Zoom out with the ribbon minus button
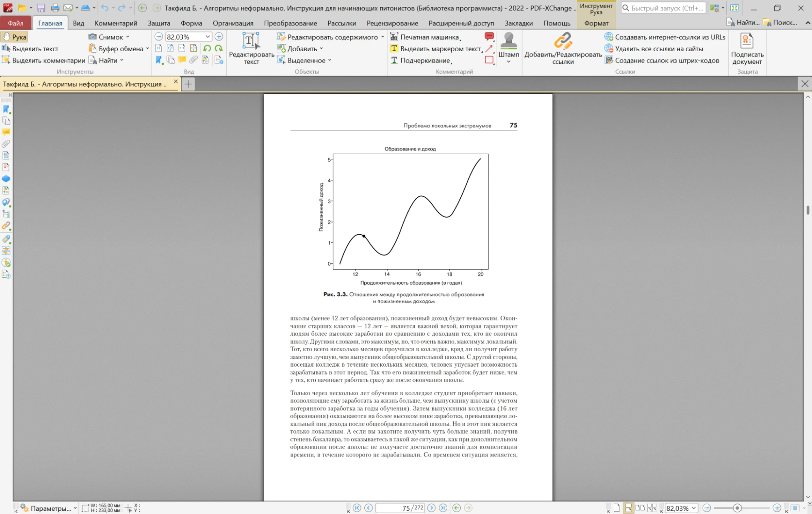This screenshot has height=514, width=812. point(159,37)
